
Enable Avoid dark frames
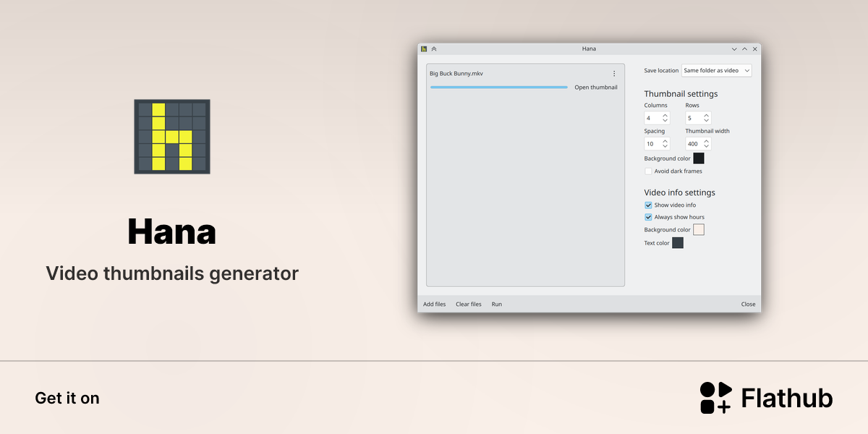(x=648, y=171)
